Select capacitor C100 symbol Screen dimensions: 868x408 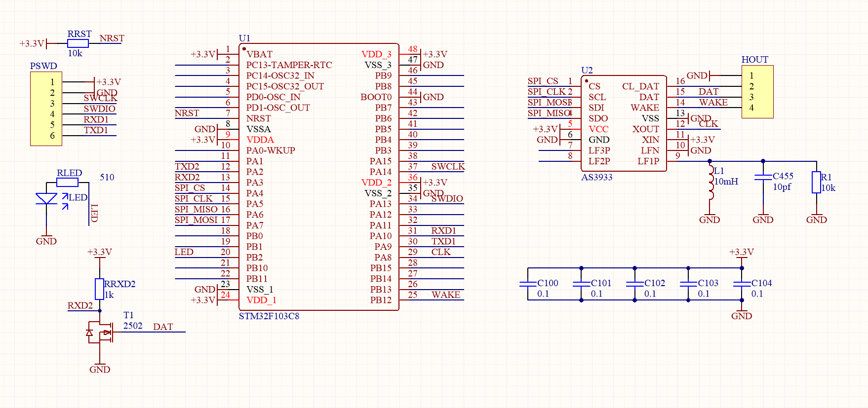[528, 284]
